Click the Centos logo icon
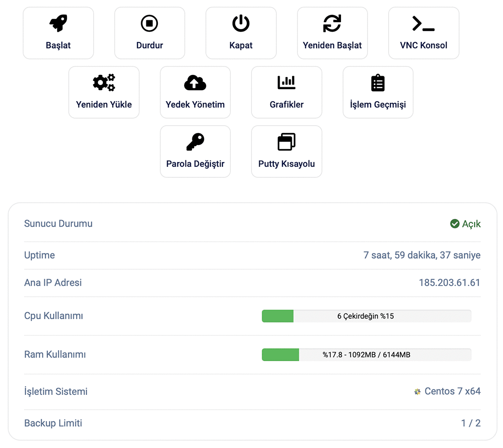 (x=417, y=392)
